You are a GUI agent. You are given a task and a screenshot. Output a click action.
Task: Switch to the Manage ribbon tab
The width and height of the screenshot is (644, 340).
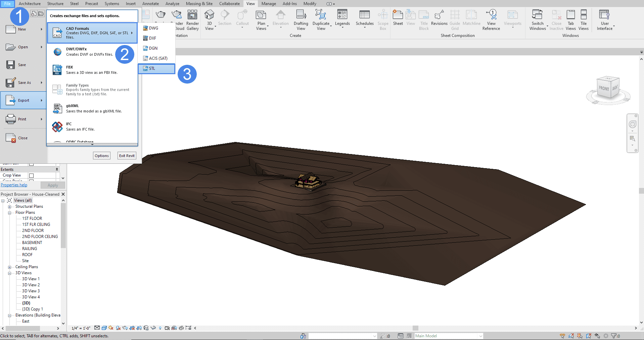[x=269, y=4]
